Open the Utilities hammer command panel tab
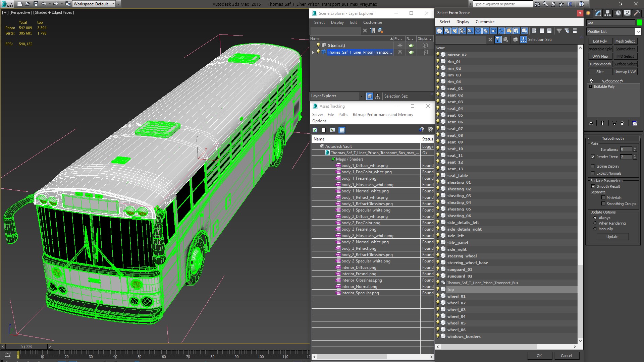The width and height of the screenshot is (644, 362). point(636,13)
